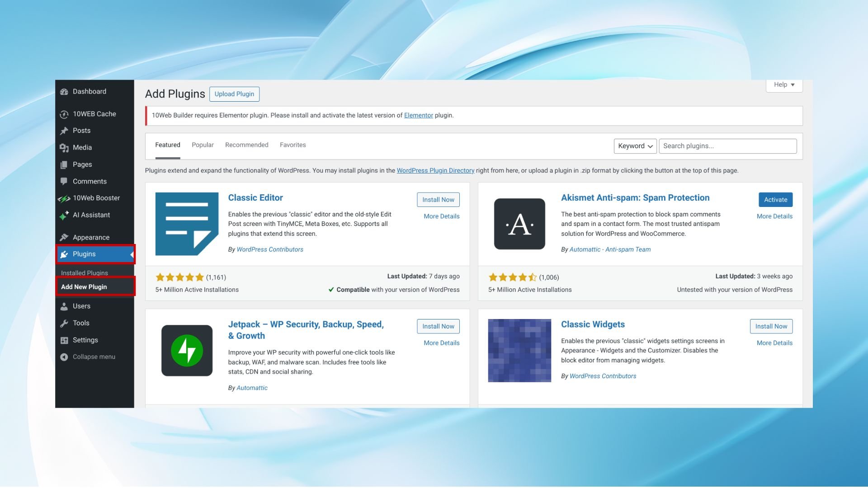This screenshot has height=488, width=868.
Task: Click the Collapse menu arrow icon
Action: point(64,357)
